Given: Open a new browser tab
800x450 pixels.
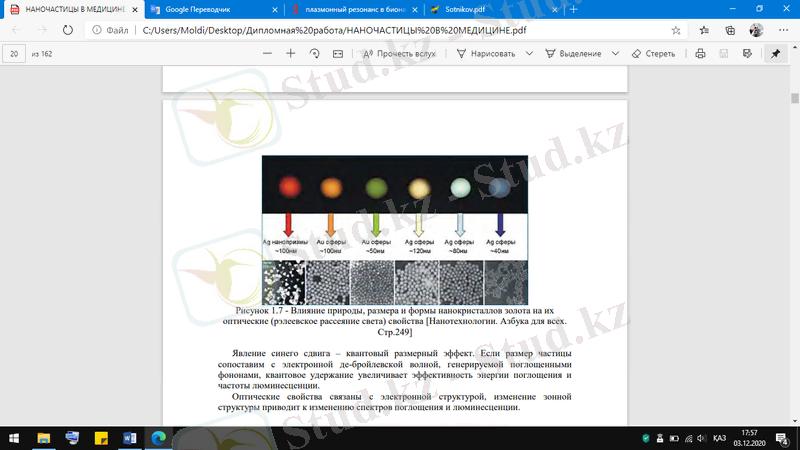Looking at the screenshot, I should click(573, 9).
